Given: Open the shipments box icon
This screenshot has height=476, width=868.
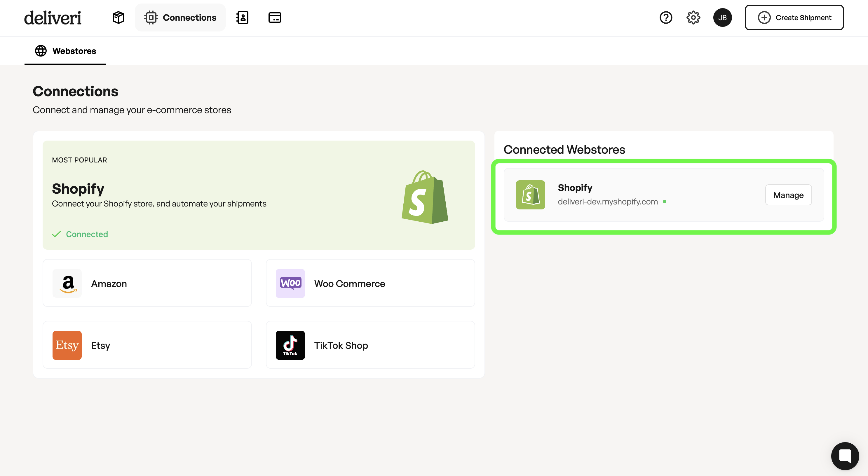Looking at the screenshot, I should coord(118,17).
